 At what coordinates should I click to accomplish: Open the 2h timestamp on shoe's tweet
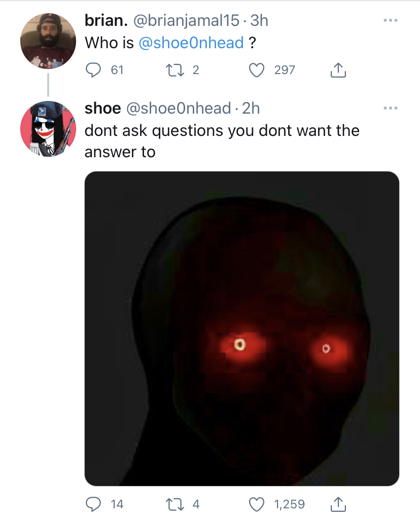[x=251, y=108]
